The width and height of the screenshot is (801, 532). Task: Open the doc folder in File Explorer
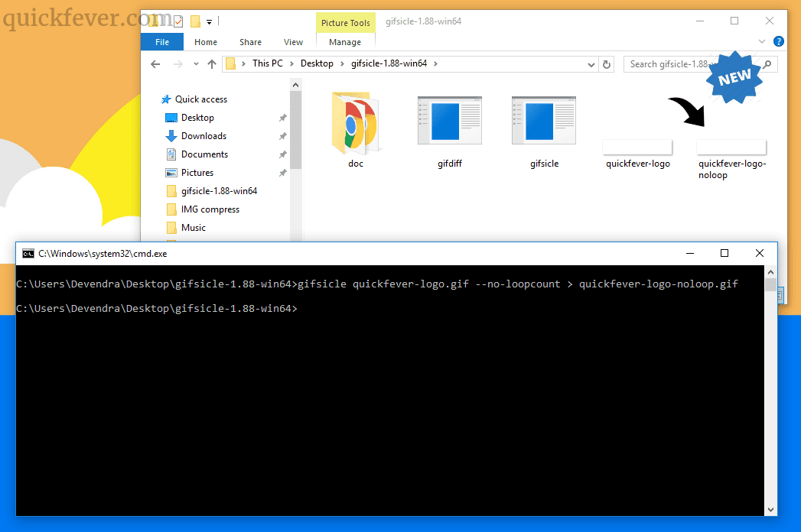(356, 130)
